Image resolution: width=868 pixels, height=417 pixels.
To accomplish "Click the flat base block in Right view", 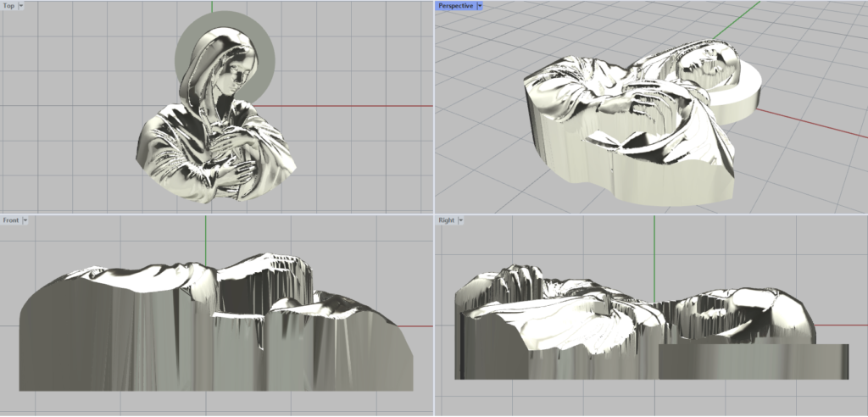I will [753, 361].
